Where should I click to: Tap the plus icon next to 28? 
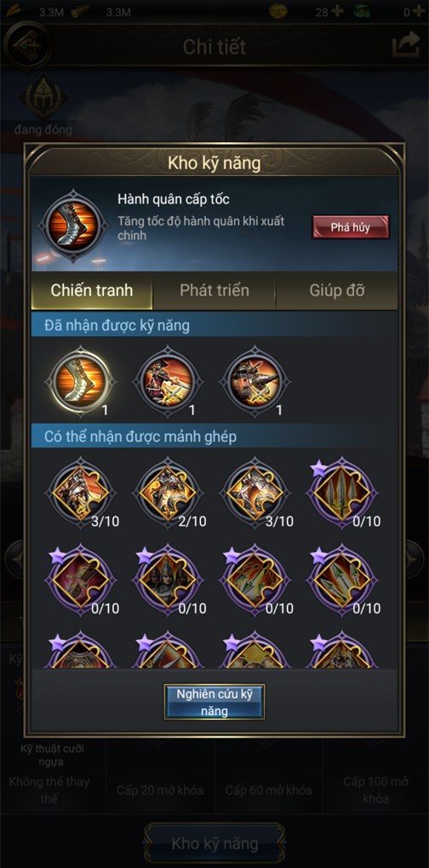pyautogui.click(x=336, y=11)
